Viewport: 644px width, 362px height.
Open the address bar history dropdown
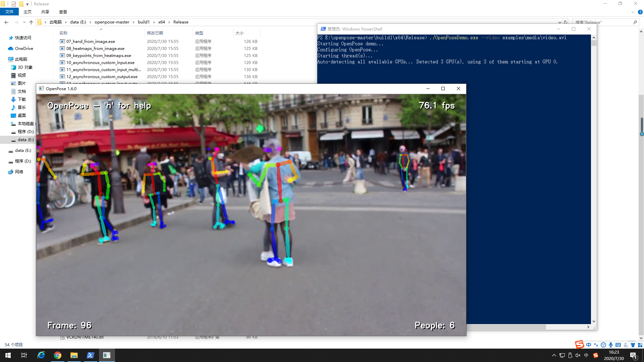pos(559,22)
